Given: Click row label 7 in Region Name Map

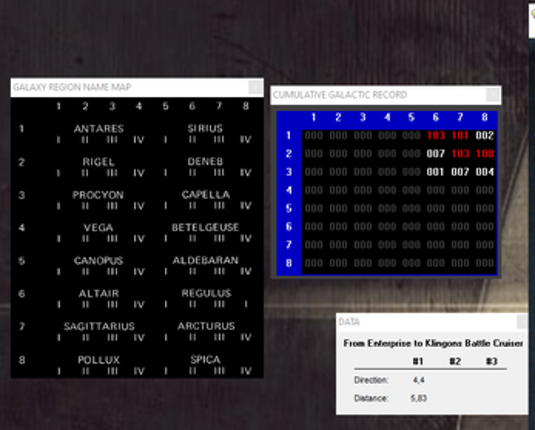Looking at the screenshot, I should coord(22,327).
